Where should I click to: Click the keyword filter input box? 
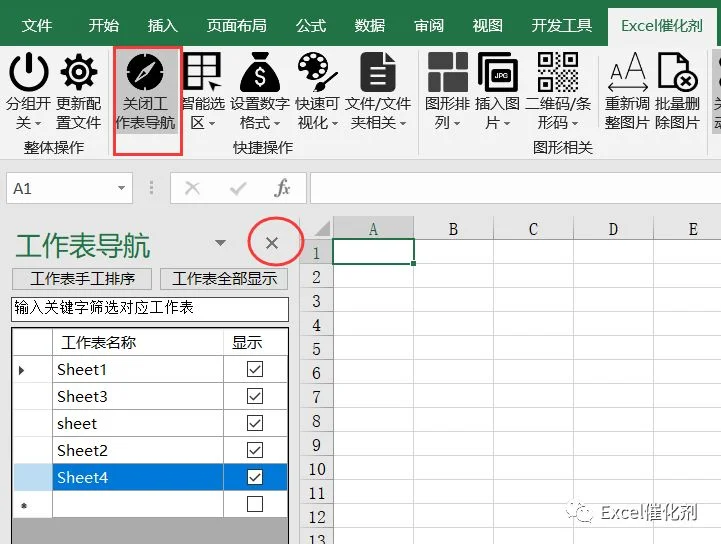[x=150, y=309]
